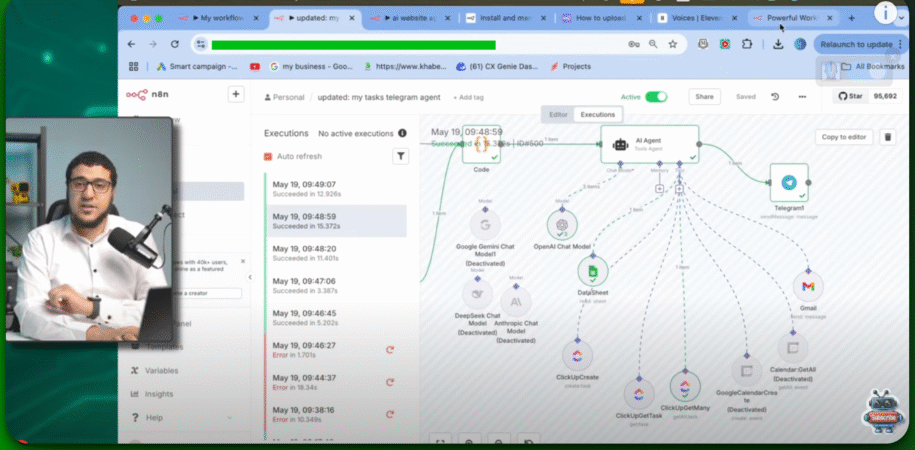Delete execution with the trash icon

pyautogui.click(x=888, y=137)
